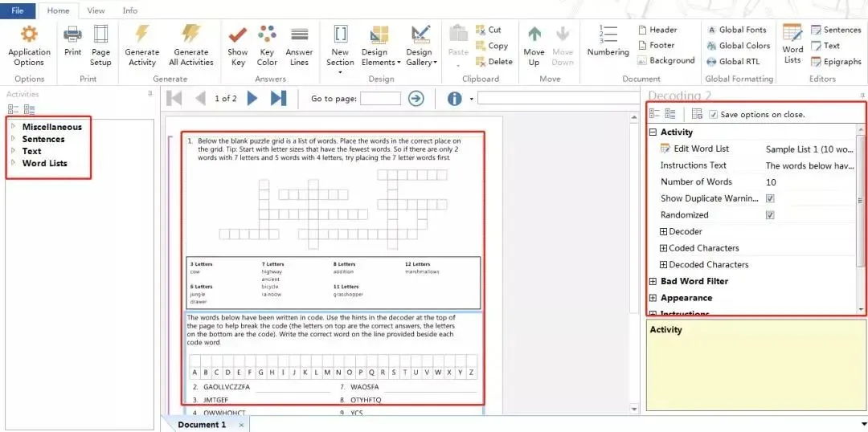868x432 pixels.
Task: Collapse the Activity property group
Action: (653, 132)
